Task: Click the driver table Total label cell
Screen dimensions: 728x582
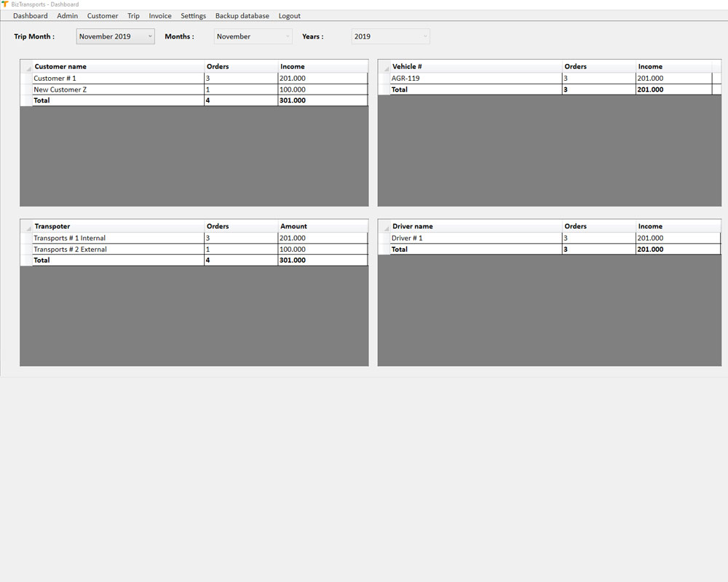Action: point(476,250)
